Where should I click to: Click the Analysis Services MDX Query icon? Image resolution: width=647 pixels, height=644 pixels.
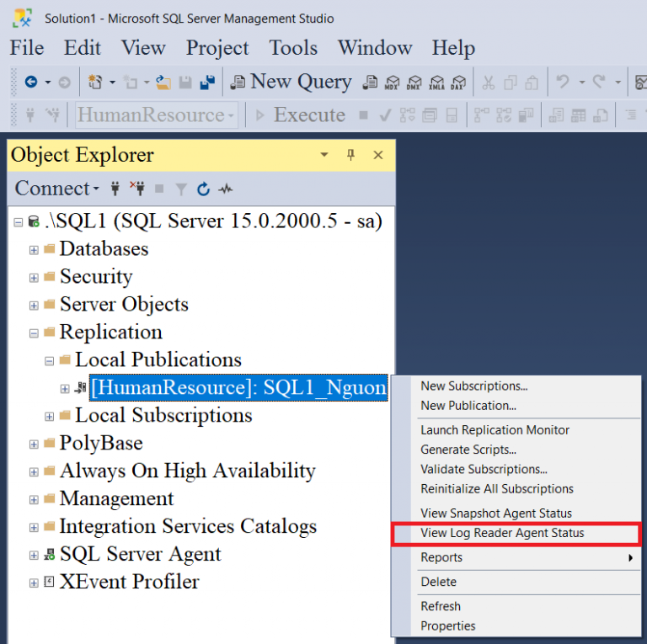tap(392, 82)
